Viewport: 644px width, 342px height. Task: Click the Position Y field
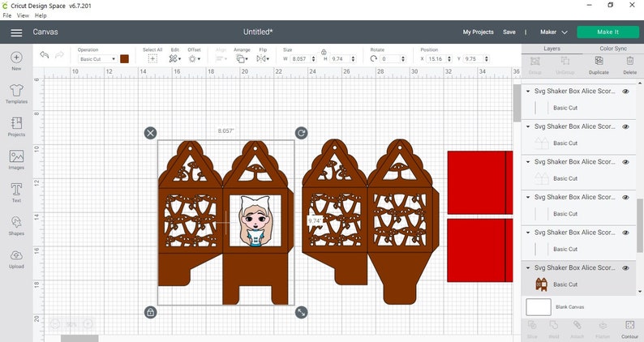tap(474, 59)
